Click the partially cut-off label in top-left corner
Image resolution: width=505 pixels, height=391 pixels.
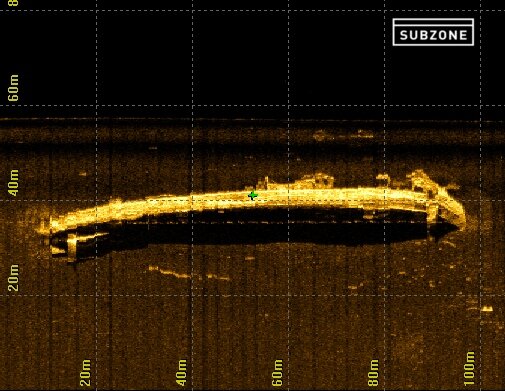(14, 3)
